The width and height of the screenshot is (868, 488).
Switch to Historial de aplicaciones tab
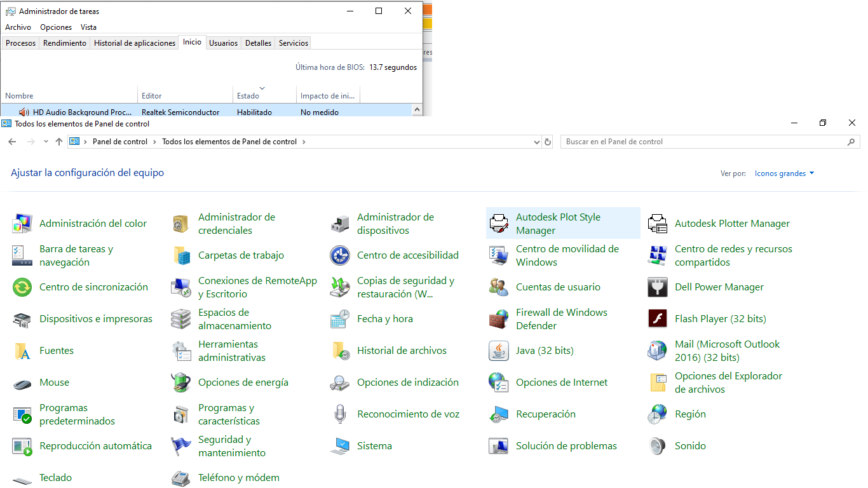click(x=135, y=43)
